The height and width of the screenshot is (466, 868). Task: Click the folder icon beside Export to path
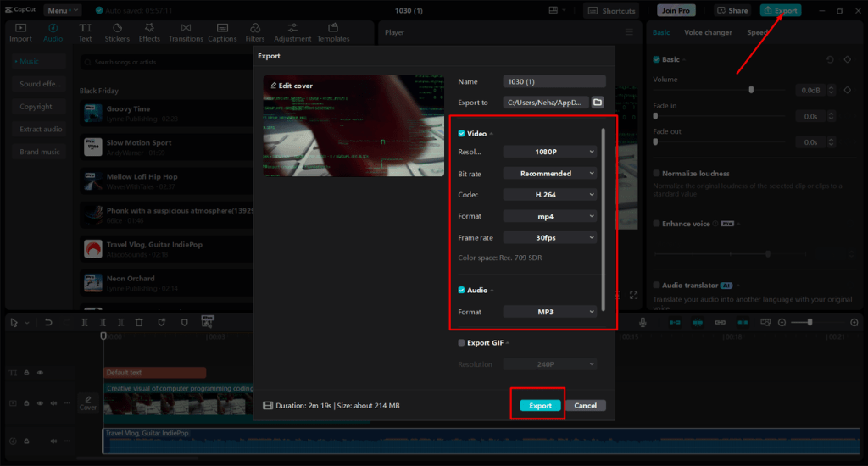(598, 103)
